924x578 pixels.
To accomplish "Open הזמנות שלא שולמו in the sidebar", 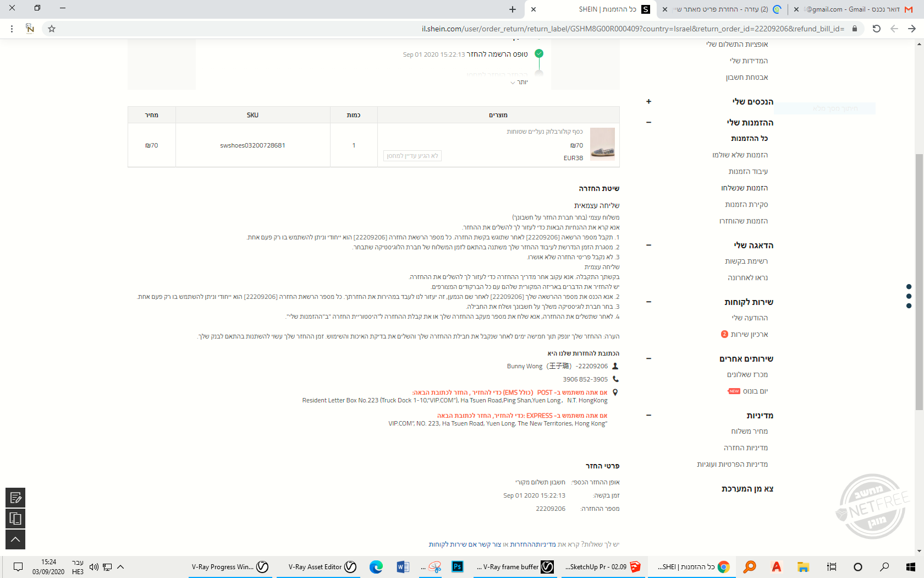I will coord(740,155).
